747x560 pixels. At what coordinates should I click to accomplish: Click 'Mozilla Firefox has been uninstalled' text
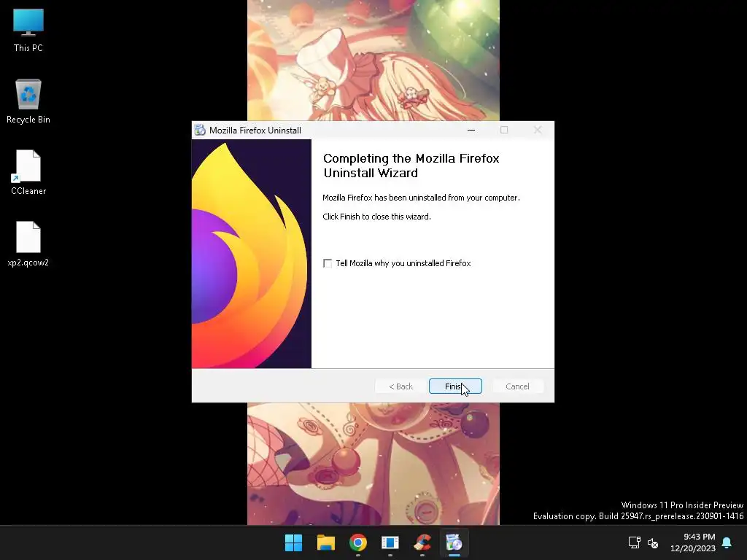click(421, 198)
